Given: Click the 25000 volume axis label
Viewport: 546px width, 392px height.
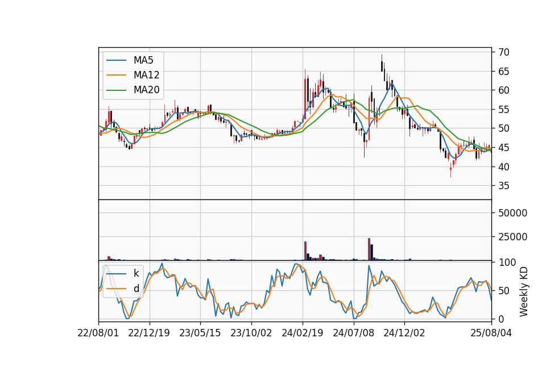Looking at the screenshot, I should click(512, 237).
